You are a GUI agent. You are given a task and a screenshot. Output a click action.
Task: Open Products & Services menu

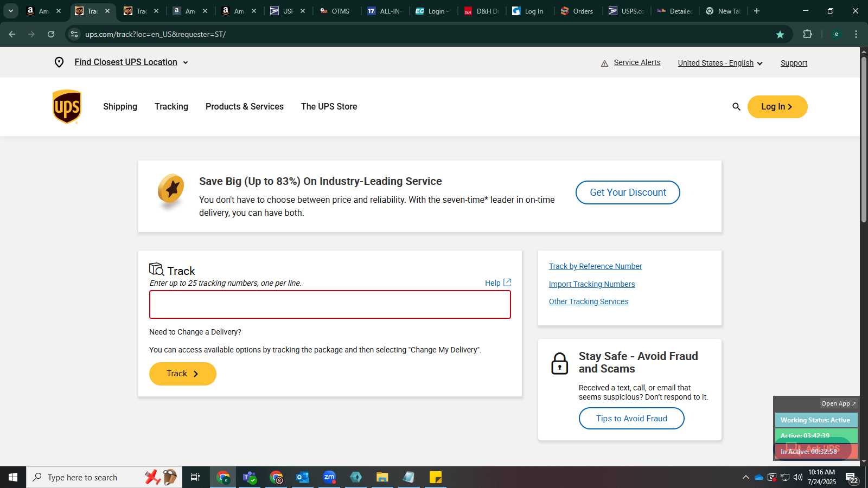coord(245,107)
